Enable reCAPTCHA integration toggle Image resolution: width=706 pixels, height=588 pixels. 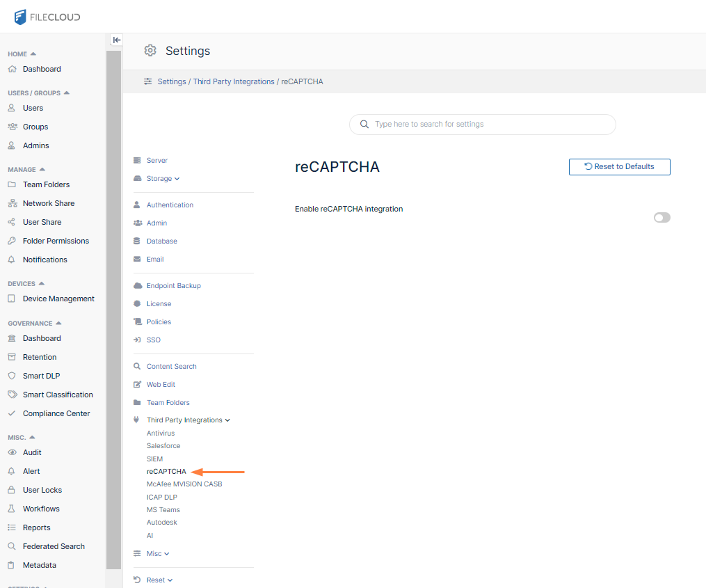click(662, 218)
